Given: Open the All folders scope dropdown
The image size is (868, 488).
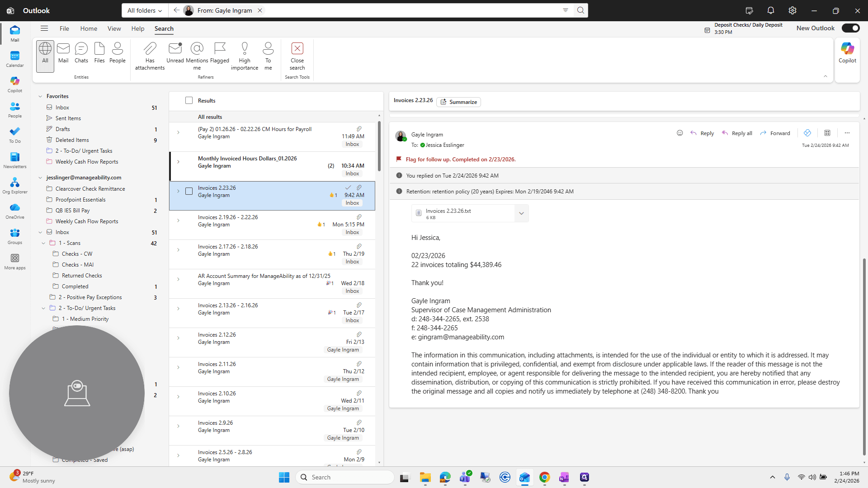Looking at the screenshot, I should tap(145, 10).
